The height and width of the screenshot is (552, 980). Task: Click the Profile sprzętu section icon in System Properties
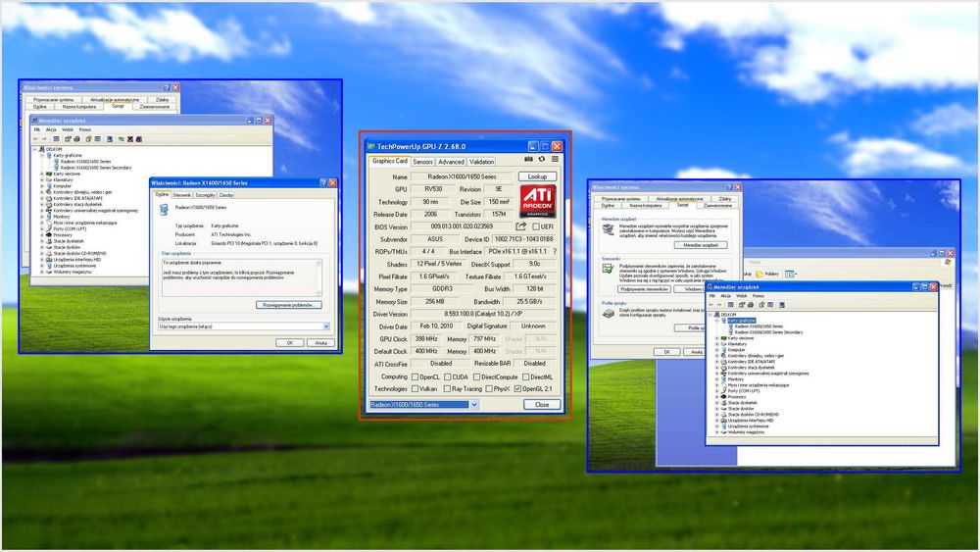click(608, 313)
